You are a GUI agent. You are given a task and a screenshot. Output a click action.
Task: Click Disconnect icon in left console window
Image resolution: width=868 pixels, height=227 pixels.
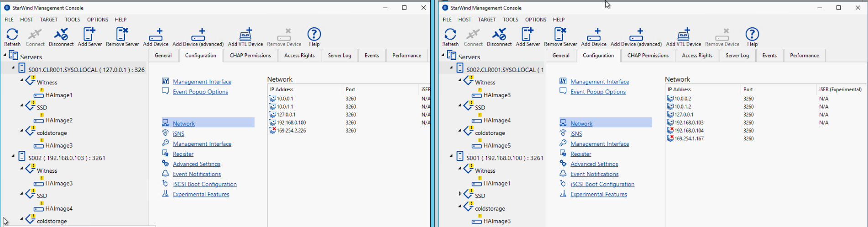point(61,37)
